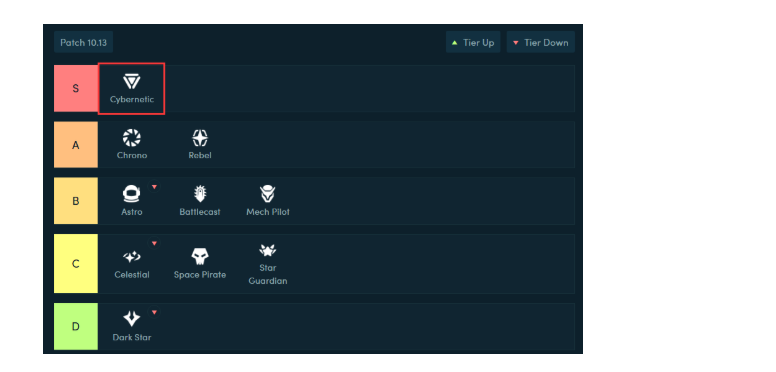Click the "Star Guardian" text label
This screenshot has height=372, width=776.
[x=268, y=275]
